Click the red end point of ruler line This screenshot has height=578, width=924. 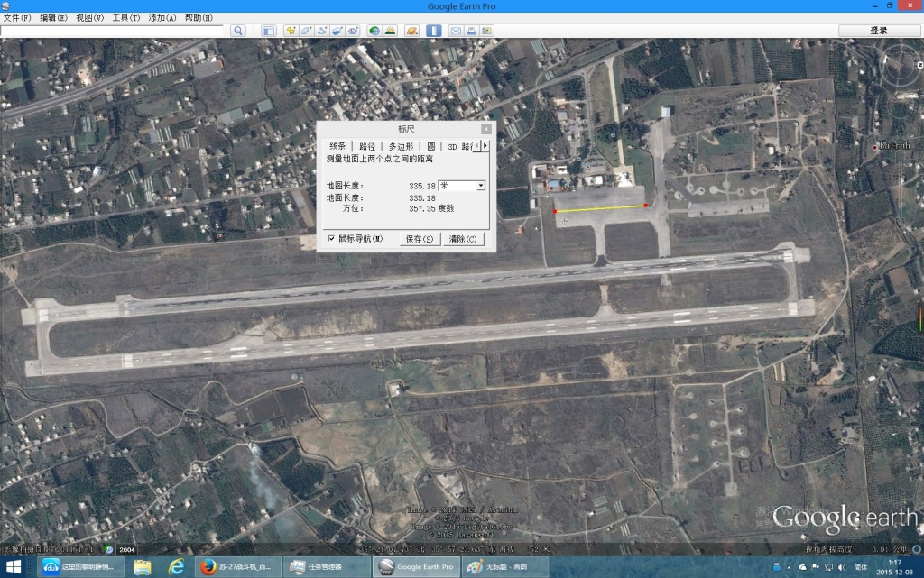point(646,206)
